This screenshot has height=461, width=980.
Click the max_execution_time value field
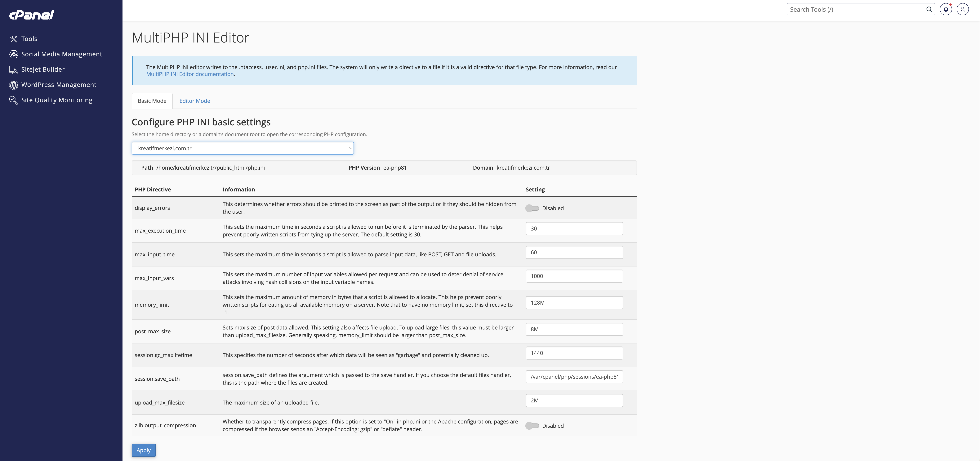pos(574,229)
